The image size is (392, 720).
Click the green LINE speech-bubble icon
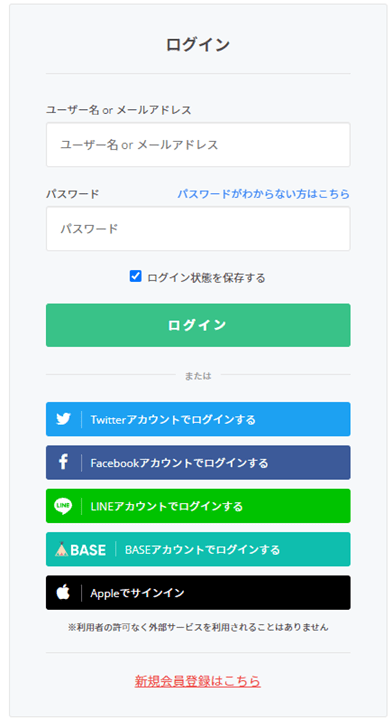tap(63, 506)
